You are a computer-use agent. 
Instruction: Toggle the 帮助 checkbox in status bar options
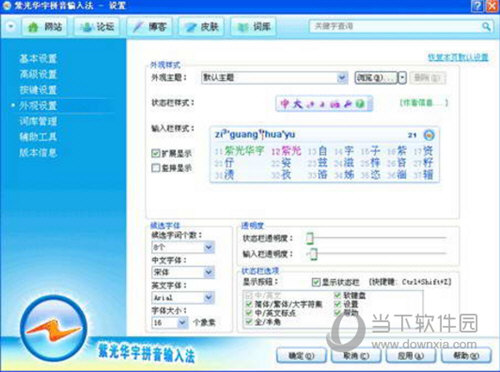coord(338,312)
